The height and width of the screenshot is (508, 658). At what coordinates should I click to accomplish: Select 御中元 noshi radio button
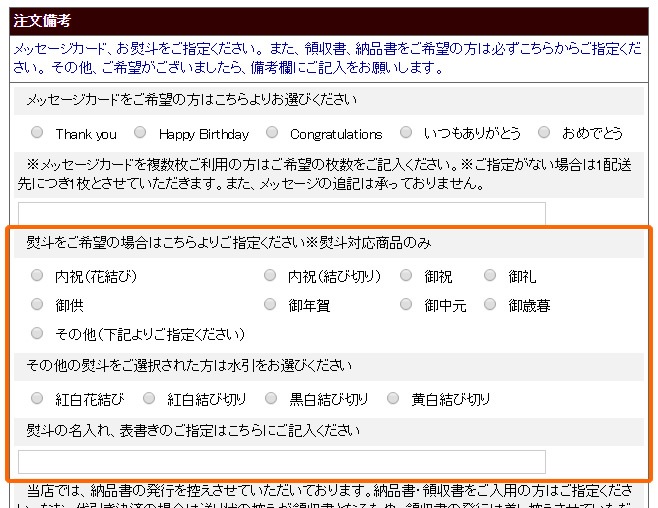click(406, 304)
